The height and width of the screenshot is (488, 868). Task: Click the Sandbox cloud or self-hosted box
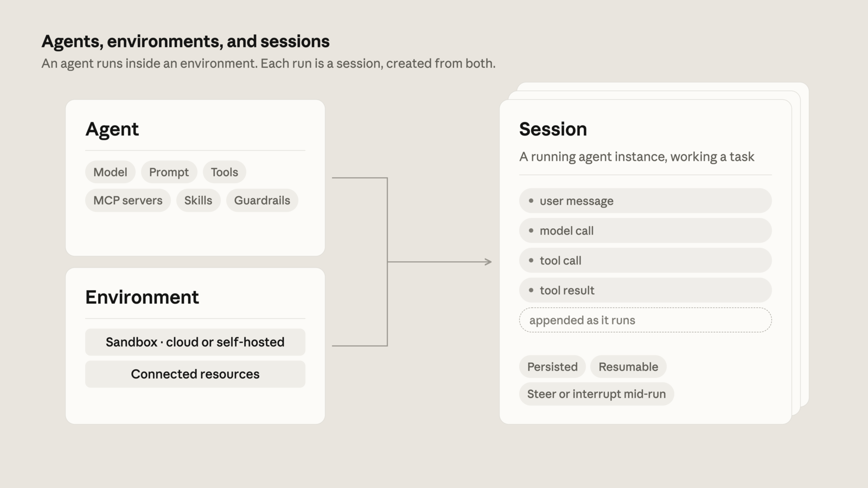click(195, 342)
